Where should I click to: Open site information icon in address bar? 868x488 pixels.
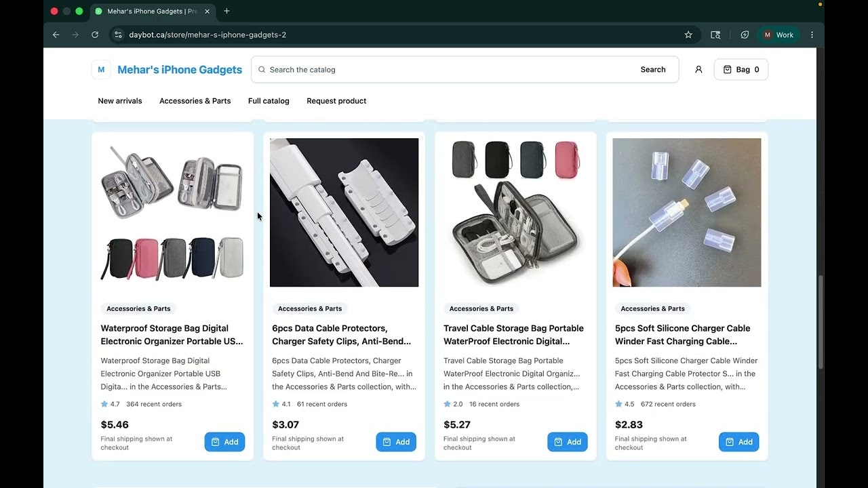[118, 35]
